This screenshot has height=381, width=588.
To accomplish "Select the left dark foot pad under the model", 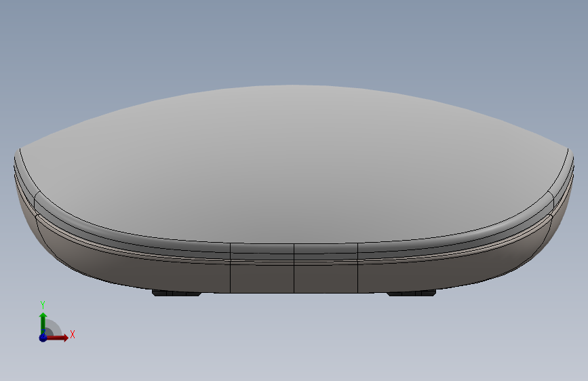I will pyautogui.click(x=176, y=293).
